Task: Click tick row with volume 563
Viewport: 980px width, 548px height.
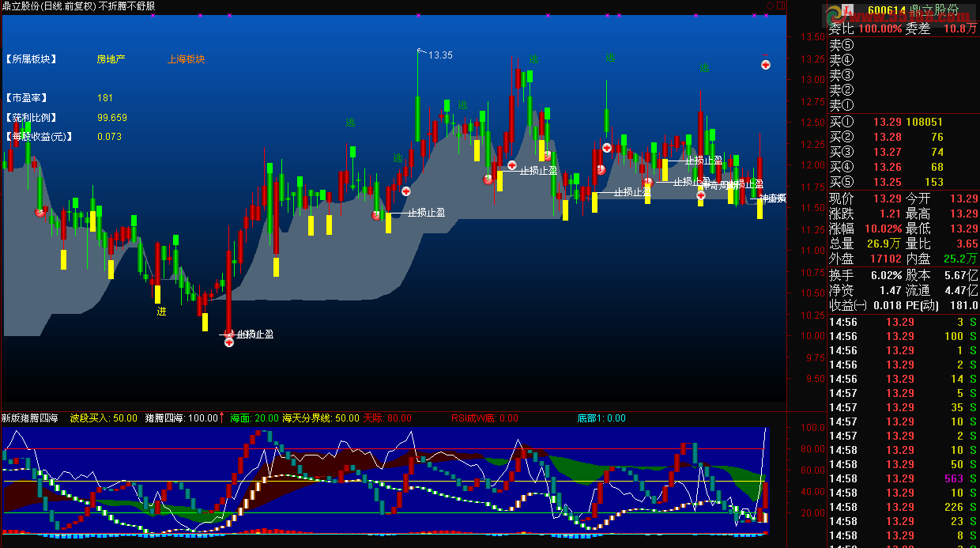Action: pos(903,478)
